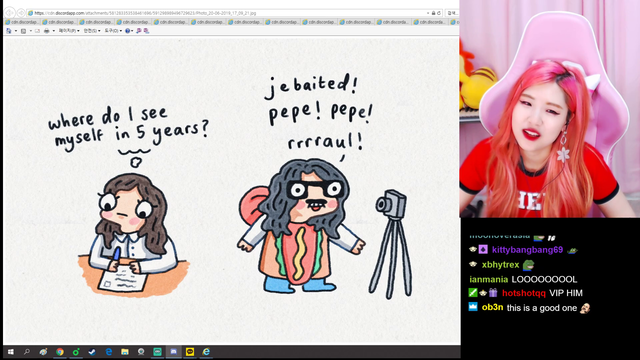Click username ob3n in chat

pyautogui.click(x=492, y=307)
